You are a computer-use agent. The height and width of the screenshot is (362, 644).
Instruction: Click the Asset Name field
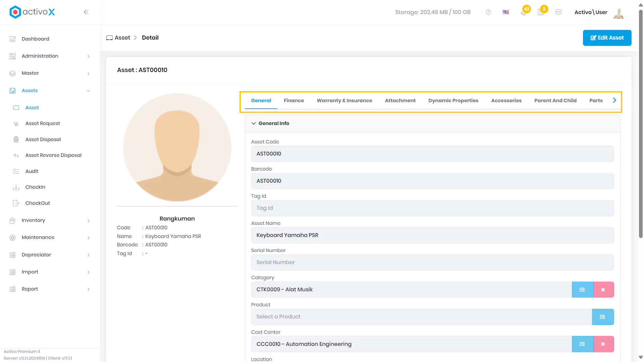point(432,235)
